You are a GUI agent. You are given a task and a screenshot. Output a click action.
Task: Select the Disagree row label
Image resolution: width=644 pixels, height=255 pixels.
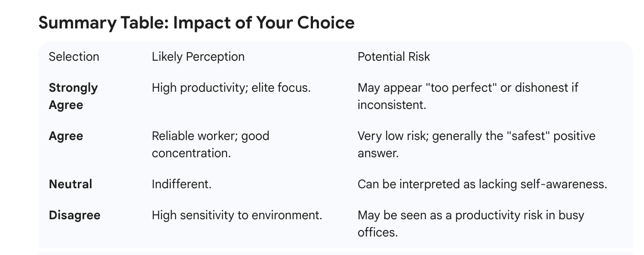point(74,215)
